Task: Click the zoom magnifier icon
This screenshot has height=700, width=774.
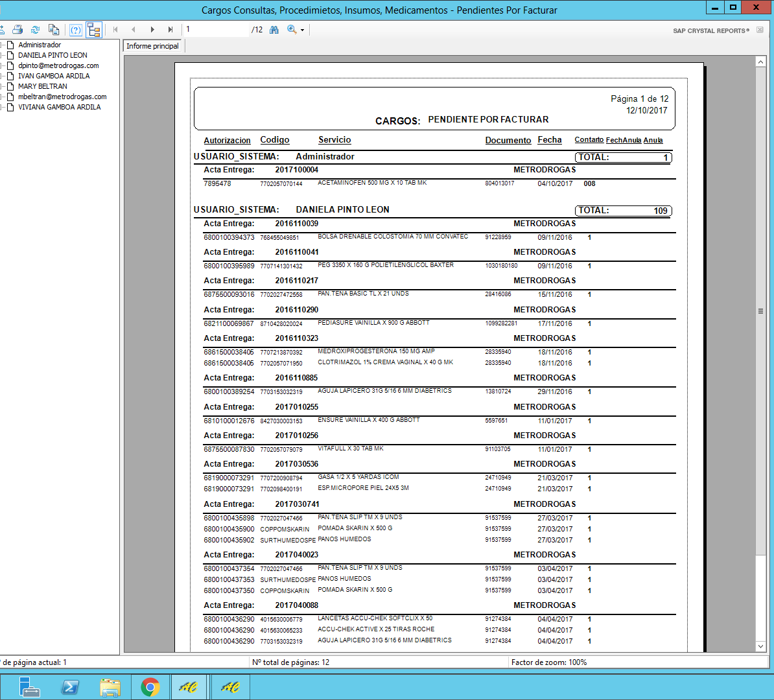Action: (x=292, y=30)
